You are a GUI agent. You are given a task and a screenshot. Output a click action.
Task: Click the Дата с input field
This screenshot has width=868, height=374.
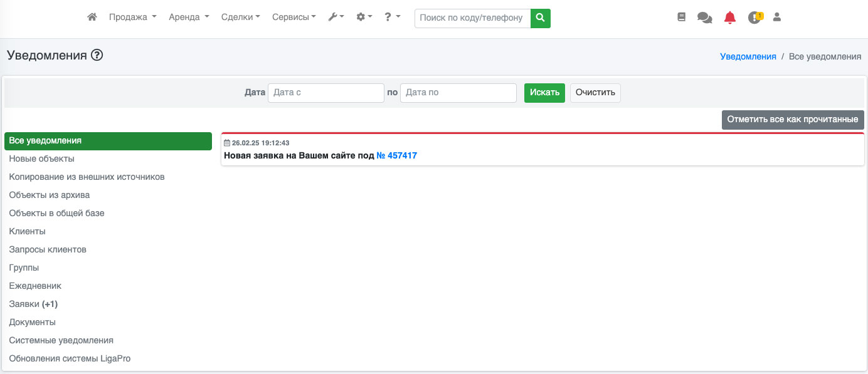point(325,93)
